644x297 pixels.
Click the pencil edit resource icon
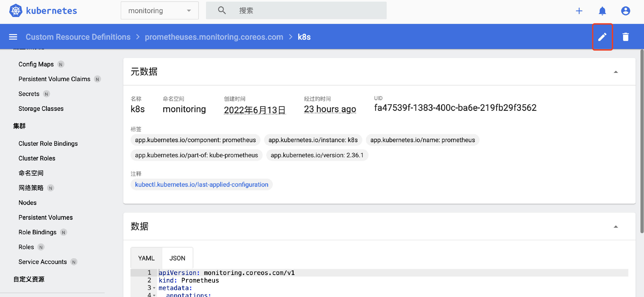coord(602,37)
